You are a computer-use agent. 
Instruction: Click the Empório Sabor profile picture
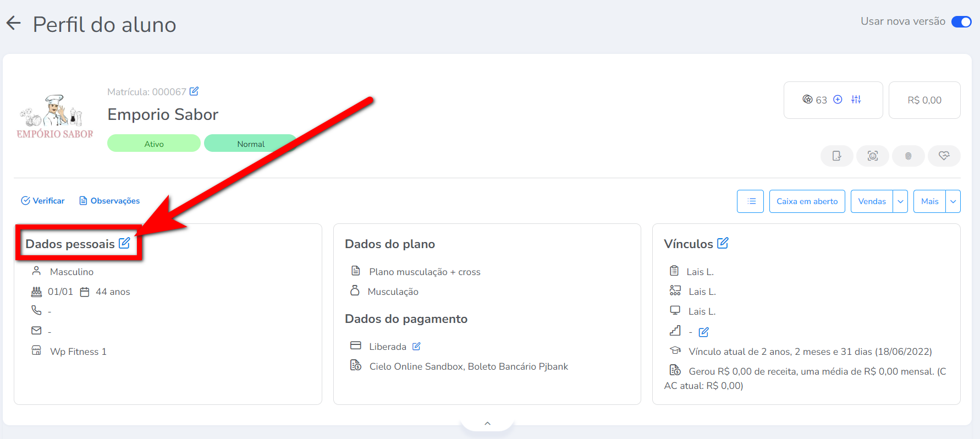(x=55, y=116)
